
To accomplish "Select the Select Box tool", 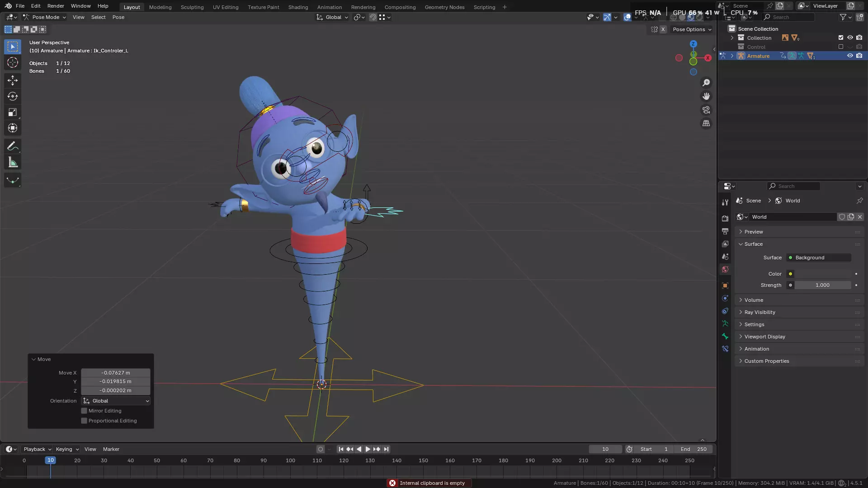I will pyautogui.click(x=13, y=47).
